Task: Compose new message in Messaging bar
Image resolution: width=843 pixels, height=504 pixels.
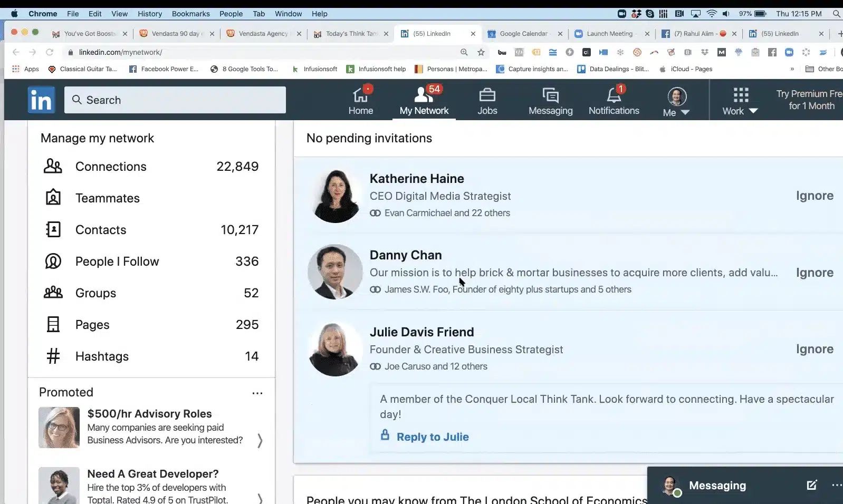Action: pos(811,485)
